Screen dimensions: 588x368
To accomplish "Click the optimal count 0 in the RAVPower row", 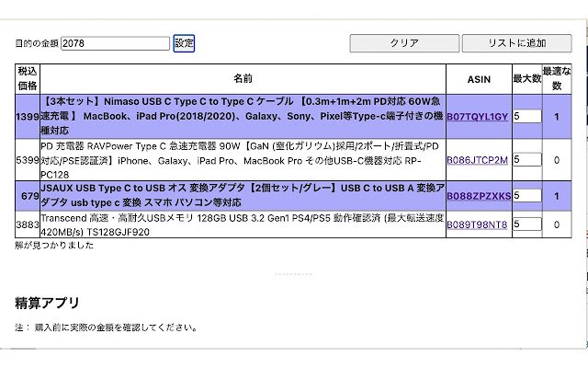I will [x=557, y=160].
